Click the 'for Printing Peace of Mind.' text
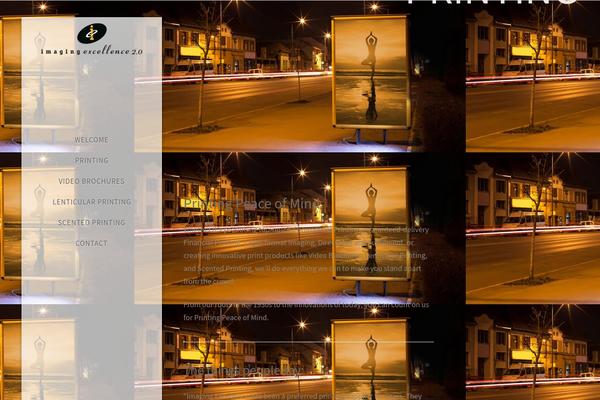The height and width of the screenshot is (400, 600). click(x=226, y=317)
